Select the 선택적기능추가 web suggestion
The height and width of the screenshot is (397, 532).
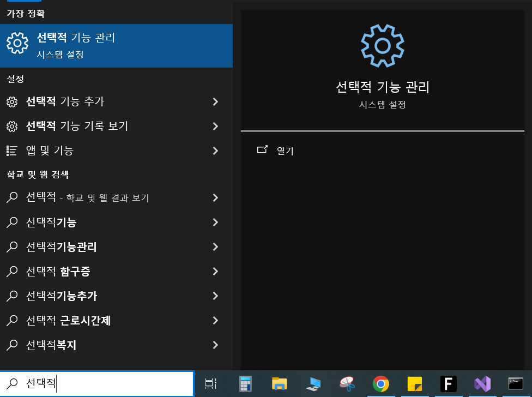click(116, 296)
